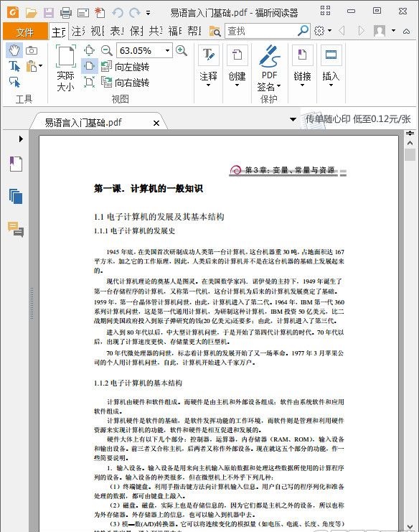Click the Fit Page icon
The width and height of the screenshot is (419, 532).
point(89,50)
